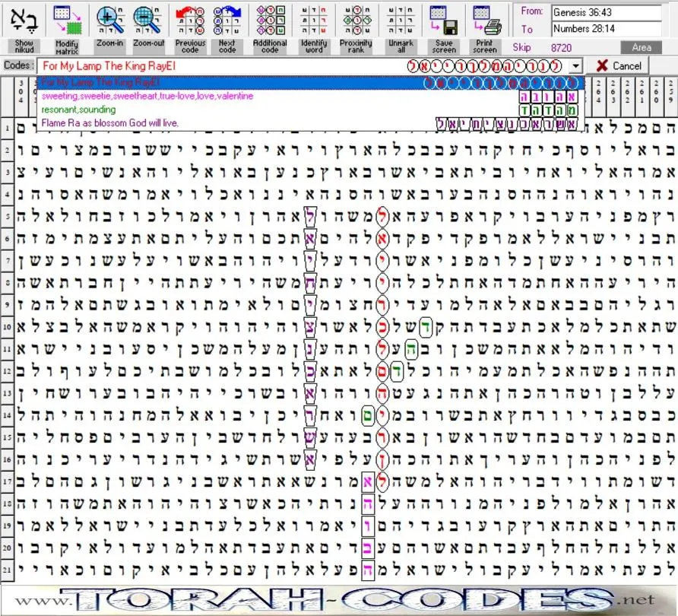This screenshot has height=616, width=678.
Task: Expand the Codes dropdown arrow
Action: point(575,66)
